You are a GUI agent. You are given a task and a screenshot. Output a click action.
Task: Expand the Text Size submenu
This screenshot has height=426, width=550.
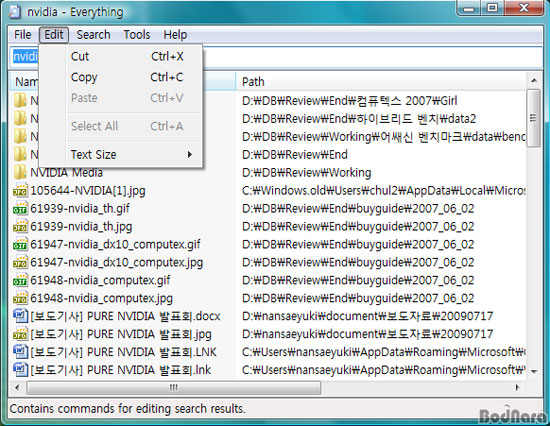tap(121, 154)
